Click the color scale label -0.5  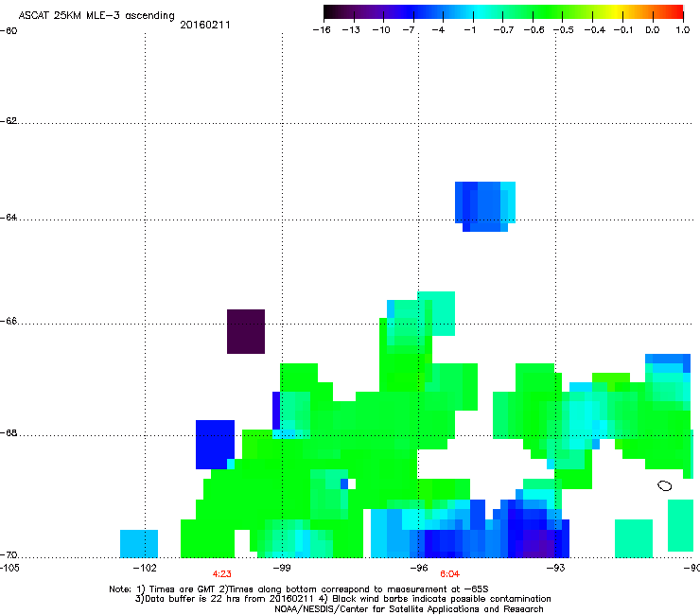point(564,30)
